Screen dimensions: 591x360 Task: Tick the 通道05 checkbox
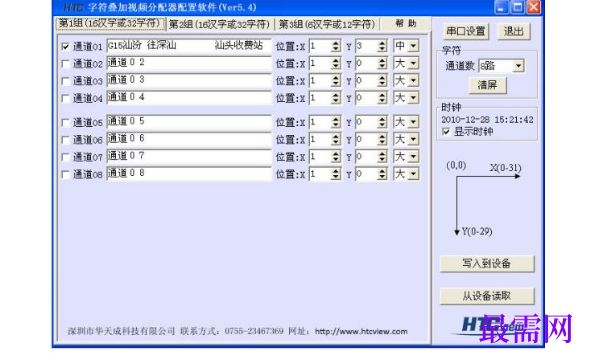(66, 123)
